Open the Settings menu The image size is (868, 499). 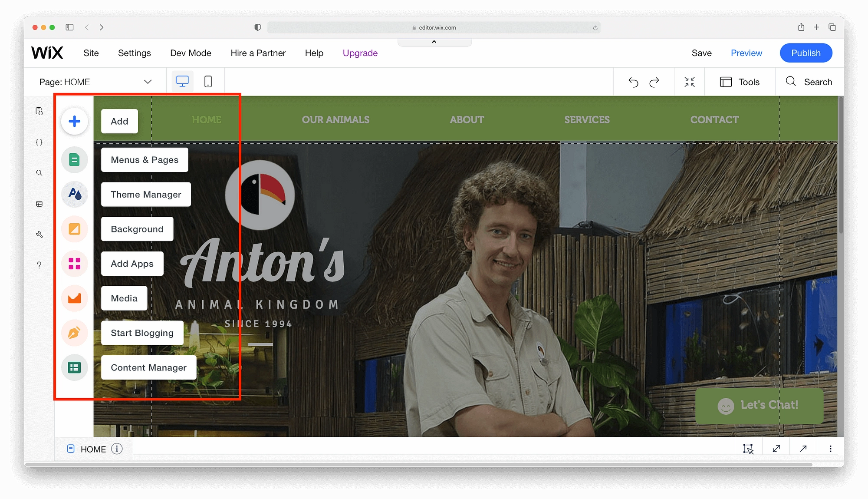(135, 53)
